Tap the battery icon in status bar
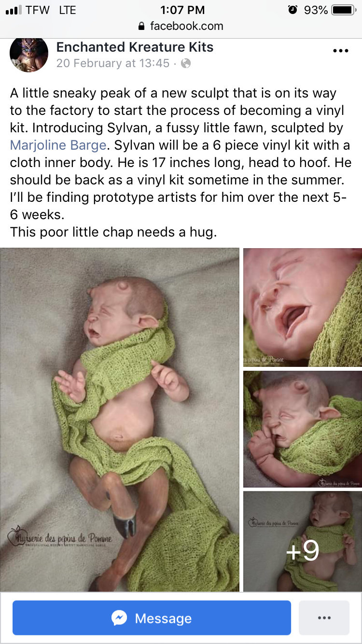Viewport: 362px width, 644px height. tap(344, 10)
